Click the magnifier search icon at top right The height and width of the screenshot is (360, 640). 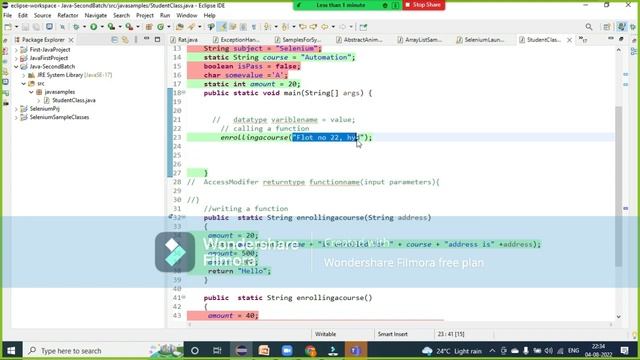(589, 27)
